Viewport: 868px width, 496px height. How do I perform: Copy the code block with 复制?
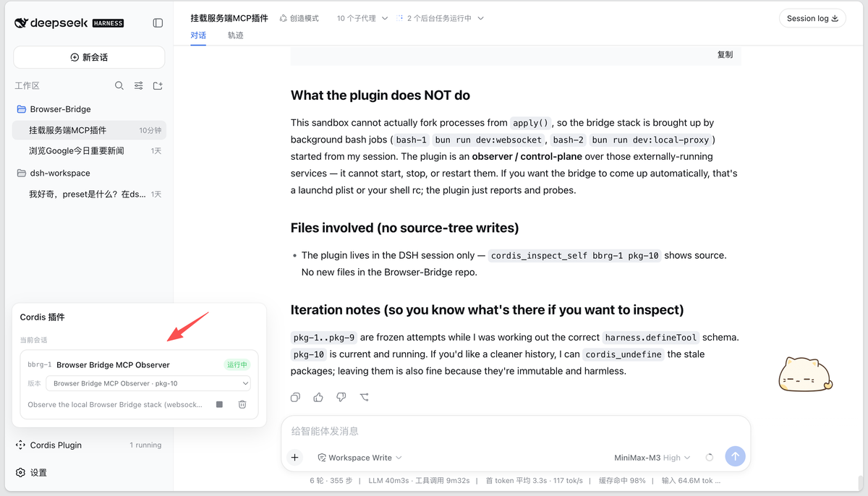725,55
